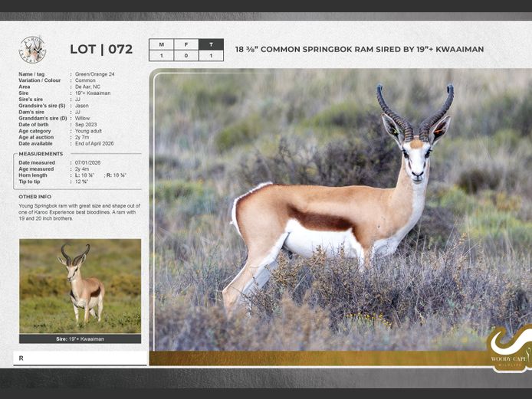Click the MEASUREMENTS section header
The height and width of the screenshot is (399, 532).
(x=41, y=154)
